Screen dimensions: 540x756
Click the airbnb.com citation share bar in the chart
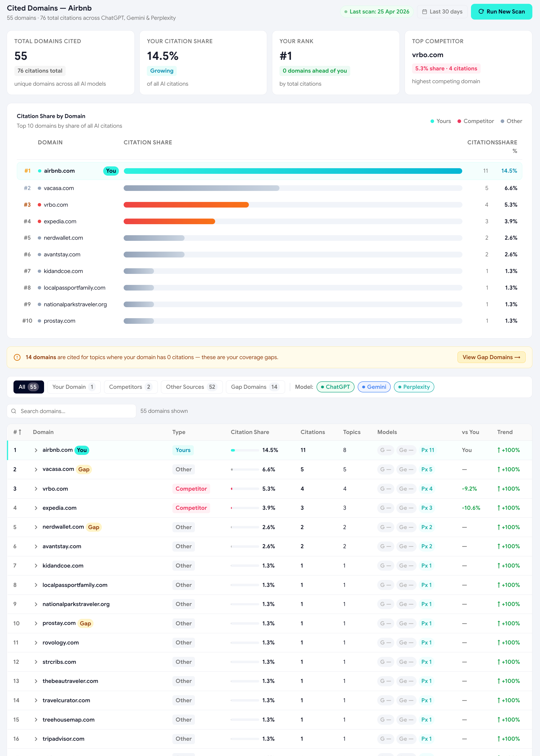coord(293,171)
